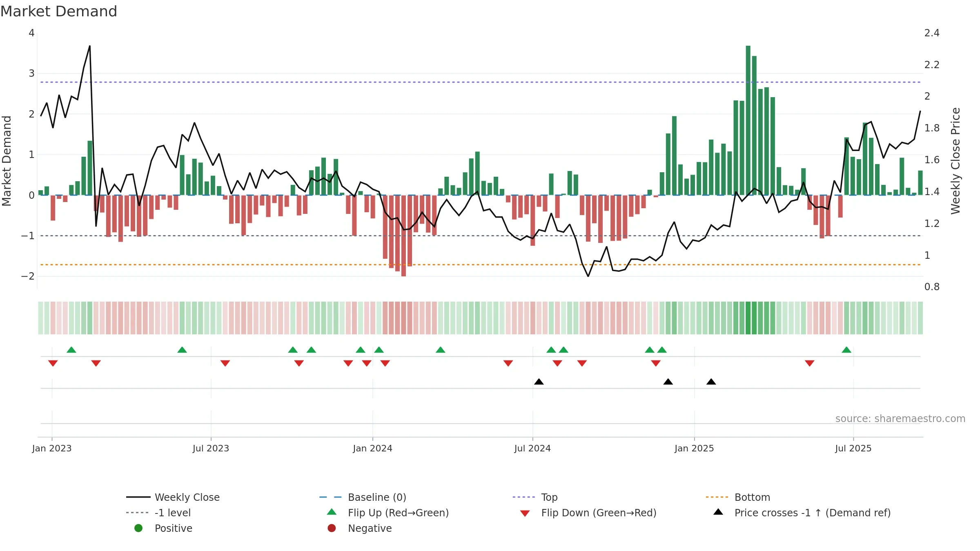Viewport: 980px width, 551px height.
Task: Select the black price-cross marker just after Jan 2025
Action: click(x=711, y=382)
